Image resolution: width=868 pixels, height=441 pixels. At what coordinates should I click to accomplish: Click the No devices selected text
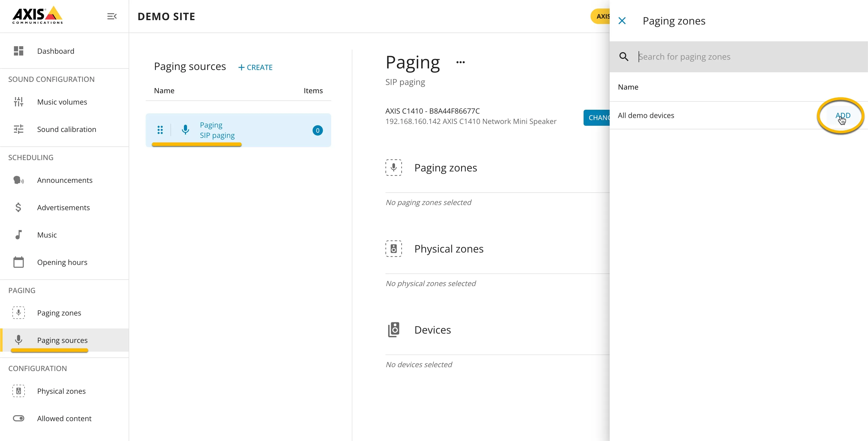coord(419,364)
